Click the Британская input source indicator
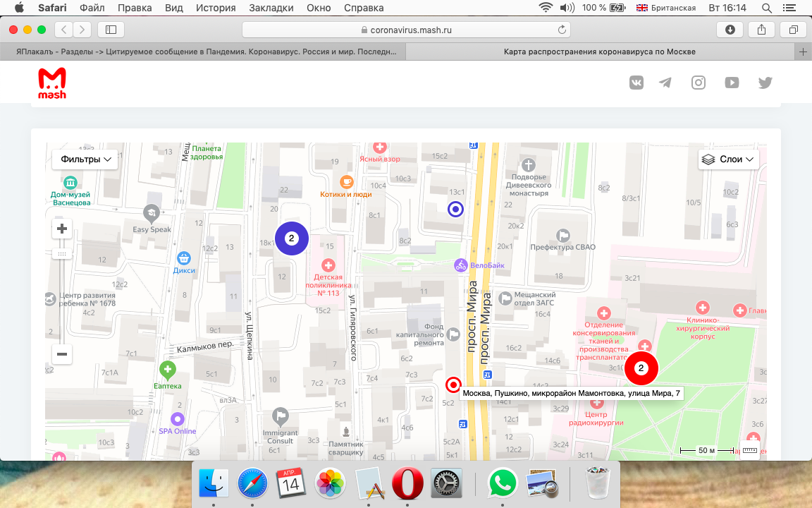 tap(666, 8)
